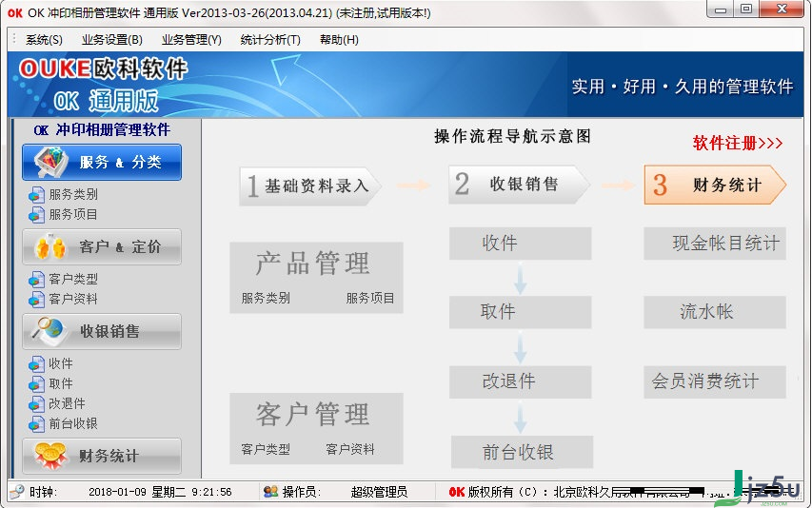Open 流水帐 report button
The image size is (812, 508).
715,312
